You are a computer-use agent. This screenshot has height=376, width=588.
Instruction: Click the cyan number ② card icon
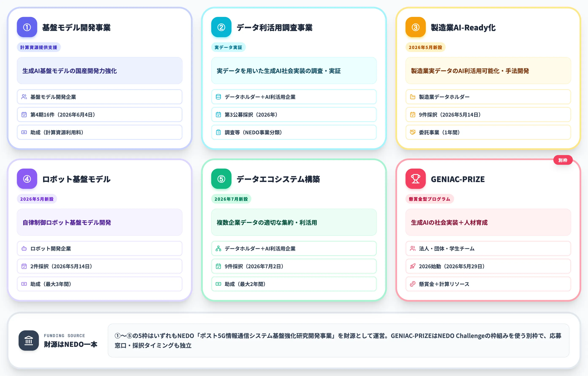[221, 27]
